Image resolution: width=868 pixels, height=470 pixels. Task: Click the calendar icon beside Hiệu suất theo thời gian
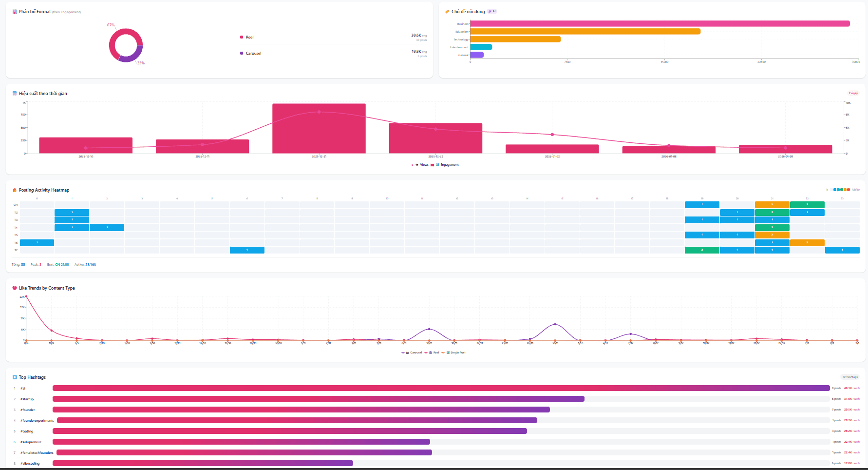point(14,93)
